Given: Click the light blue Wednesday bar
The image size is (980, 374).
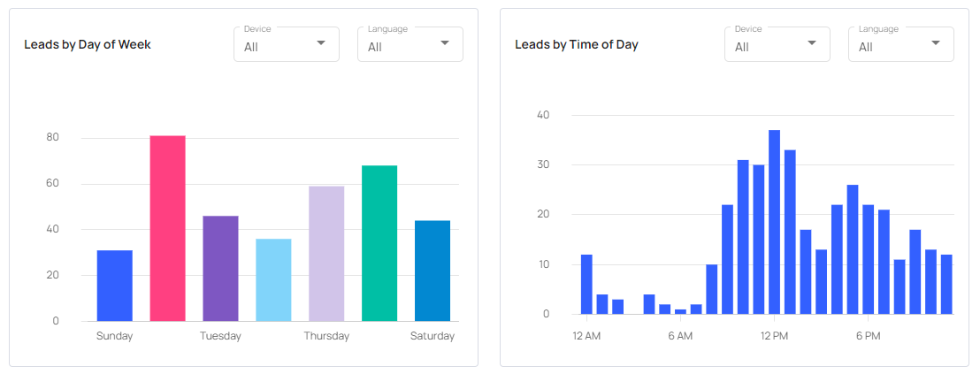Looking at the screenshot, I should 273,279.
